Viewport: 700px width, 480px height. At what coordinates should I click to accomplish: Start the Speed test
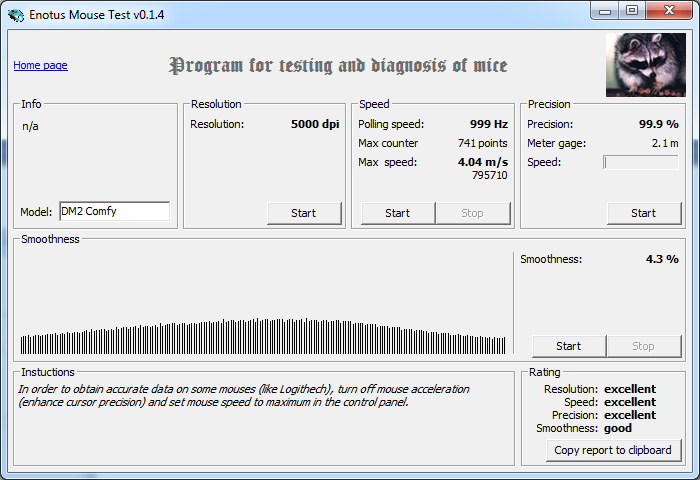398,213
